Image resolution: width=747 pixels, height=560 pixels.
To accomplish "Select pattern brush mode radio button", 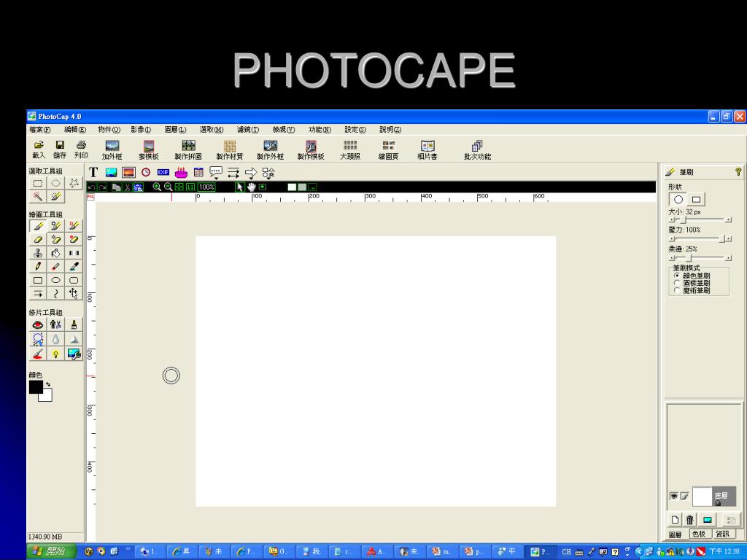I will click(x=677, y=283).
